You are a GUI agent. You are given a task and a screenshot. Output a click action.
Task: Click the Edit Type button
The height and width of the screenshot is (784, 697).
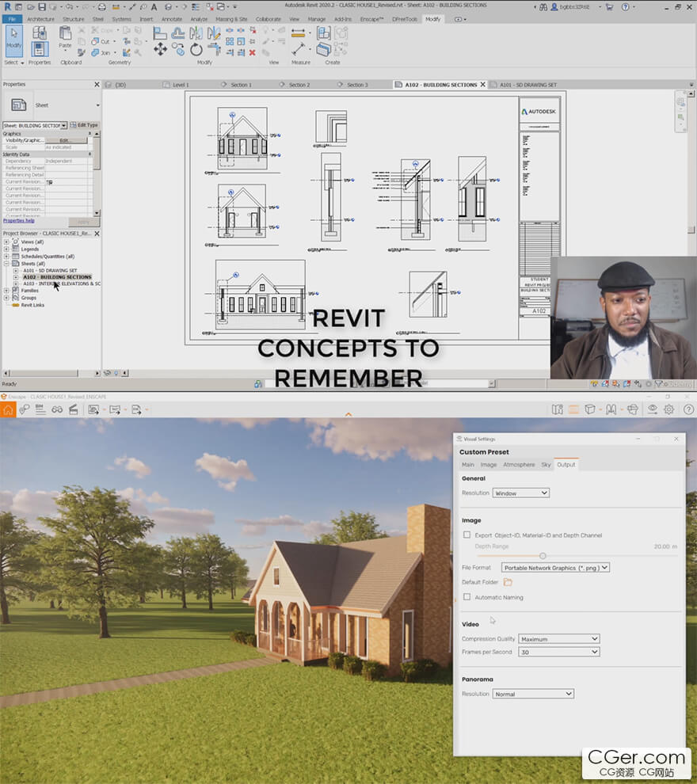84,125
